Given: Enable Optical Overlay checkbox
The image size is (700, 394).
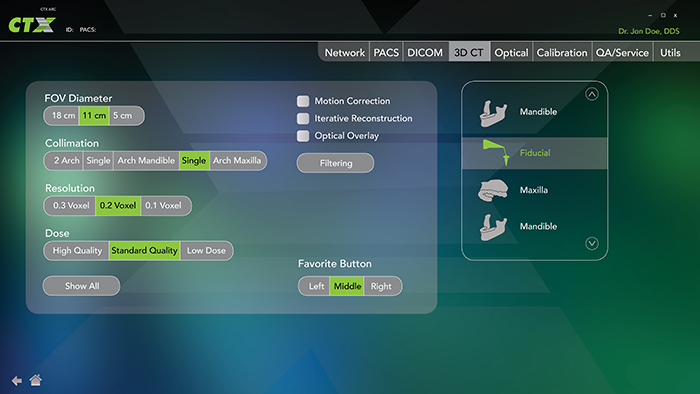Looking at the screenshot, I should click(x=303, y=136).
